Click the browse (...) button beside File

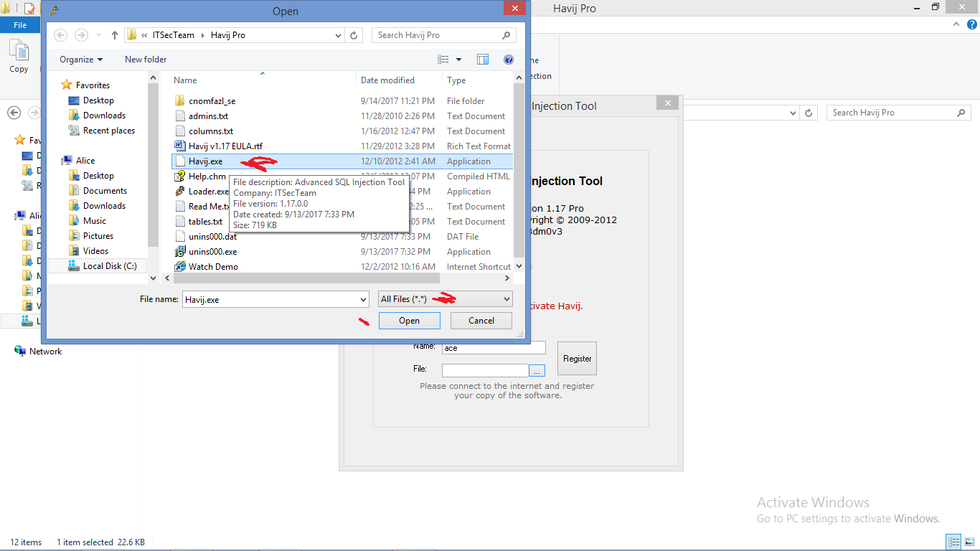click(x=537, y=371)
